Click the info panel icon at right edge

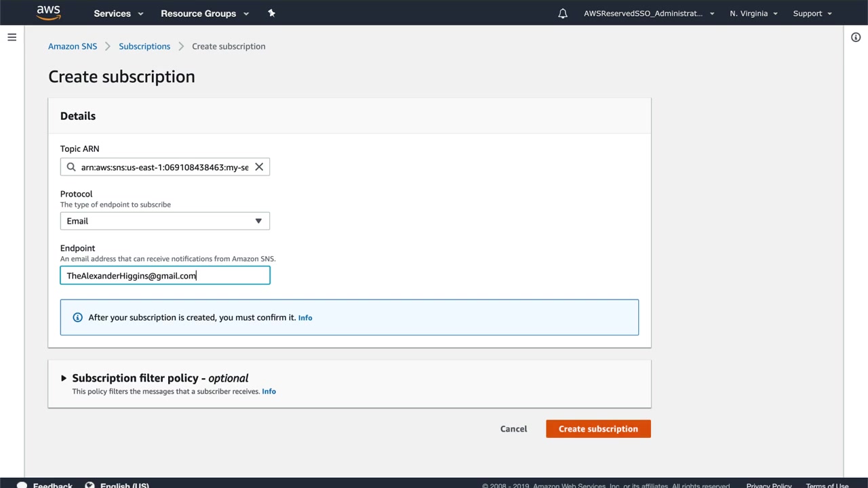856,37
